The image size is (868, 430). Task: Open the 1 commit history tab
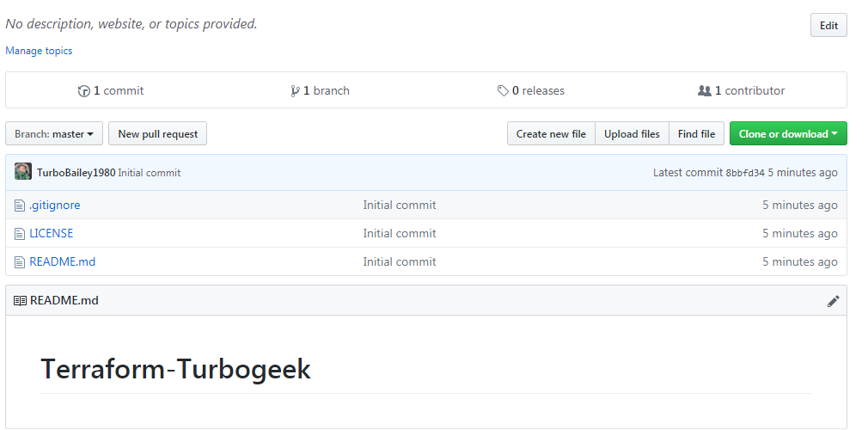[x=111, y=91]
